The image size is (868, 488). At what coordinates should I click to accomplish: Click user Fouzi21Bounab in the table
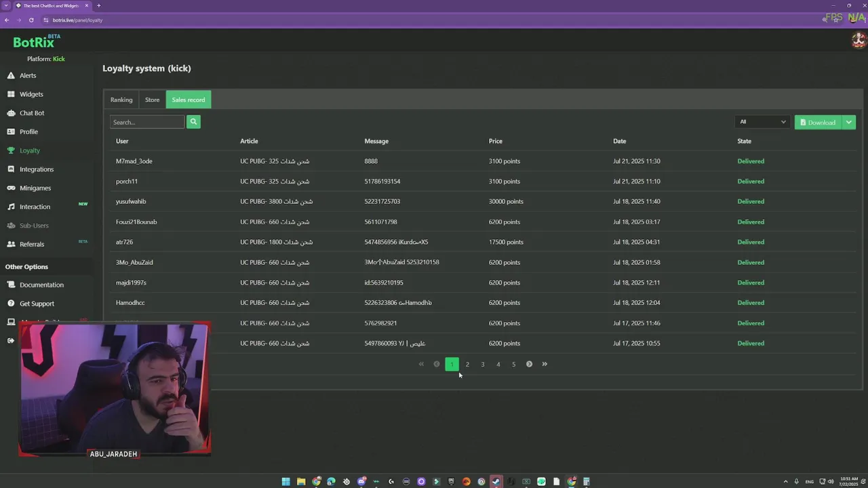(136, 222)
